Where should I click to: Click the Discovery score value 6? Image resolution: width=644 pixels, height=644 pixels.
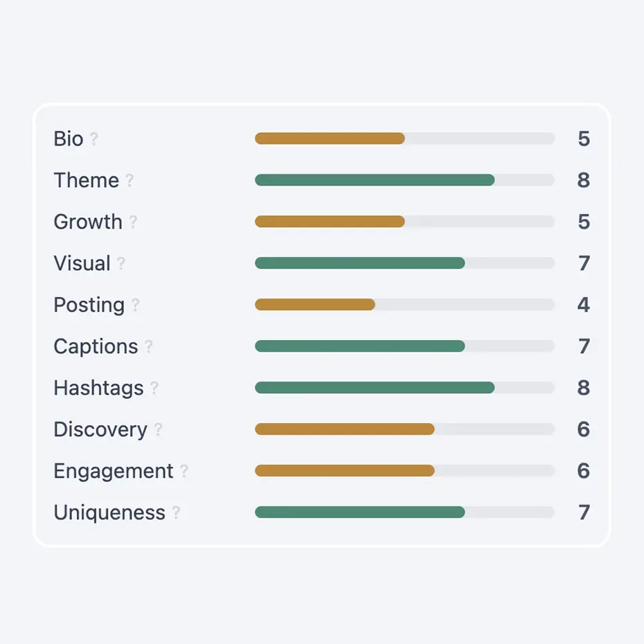(x=584, y=429)
